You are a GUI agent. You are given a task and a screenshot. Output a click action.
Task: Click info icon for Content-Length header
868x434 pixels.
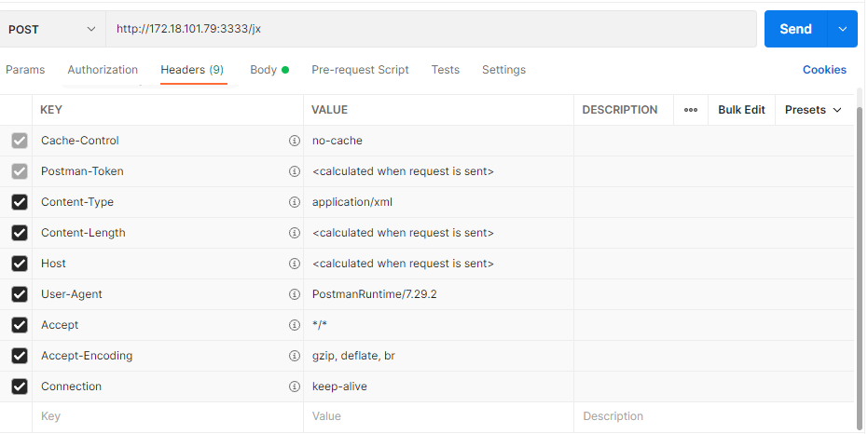295,233
